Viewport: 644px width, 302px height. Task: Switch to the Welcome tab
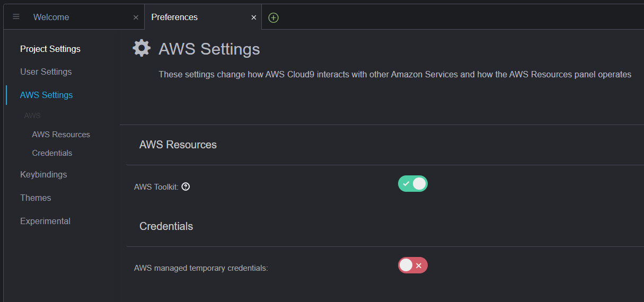(x=51, y=17)
